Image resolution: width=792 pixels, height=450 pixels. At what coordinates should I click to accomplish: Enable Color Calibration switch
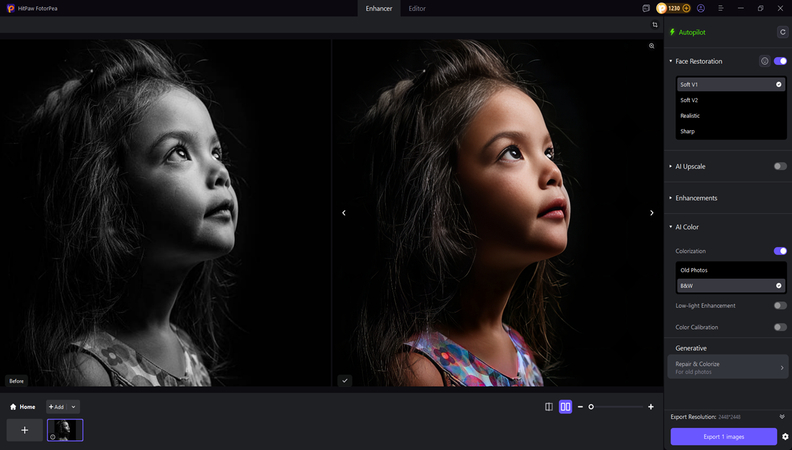780,327
